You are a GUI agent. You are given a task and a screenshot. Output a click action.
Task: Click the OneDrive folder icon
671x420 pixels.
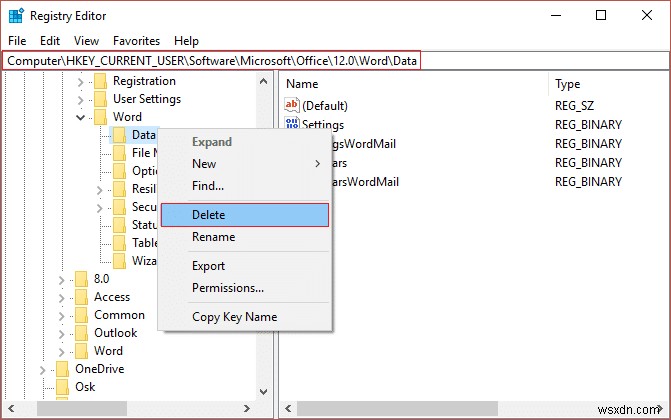(x=62, y=369)
